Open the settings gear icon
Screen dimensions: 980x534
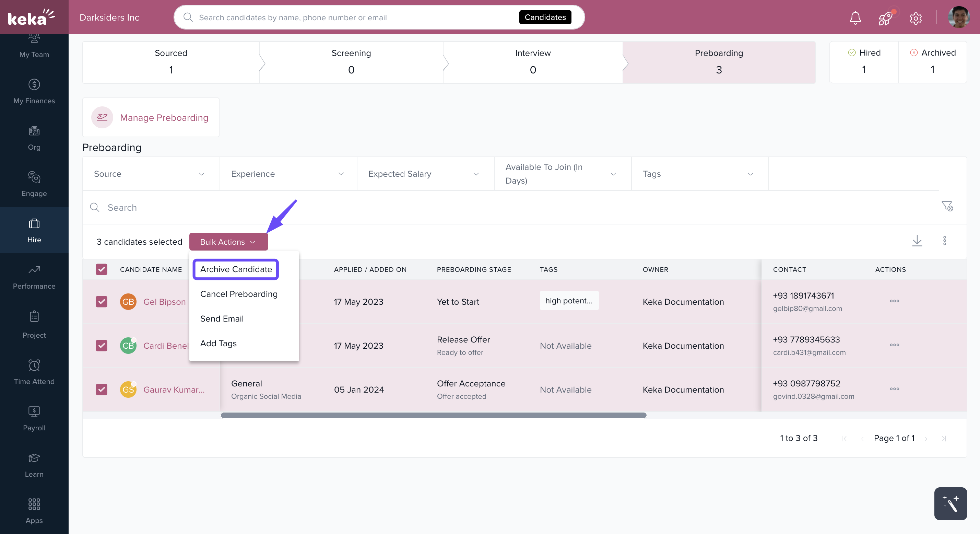tap(915, 18)
